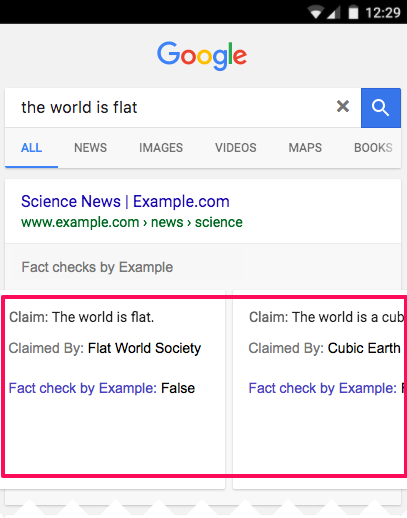Tap the Google logo
Screen dimensions: 407x518
(x=202, y=56)
